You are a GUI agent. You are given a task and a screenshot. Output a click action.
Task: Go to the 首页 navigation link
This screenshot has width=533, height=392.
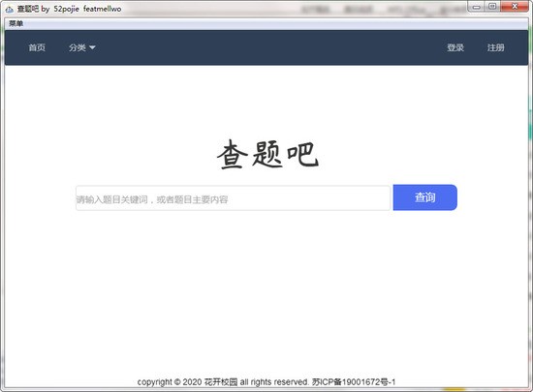[37, 47]
